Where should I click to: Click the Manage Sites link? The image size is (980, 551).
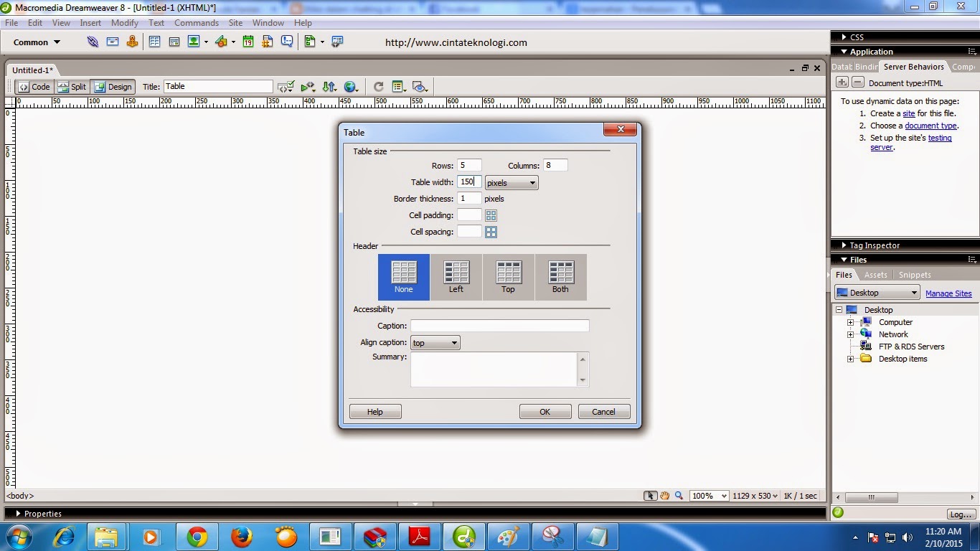point(948,293)
